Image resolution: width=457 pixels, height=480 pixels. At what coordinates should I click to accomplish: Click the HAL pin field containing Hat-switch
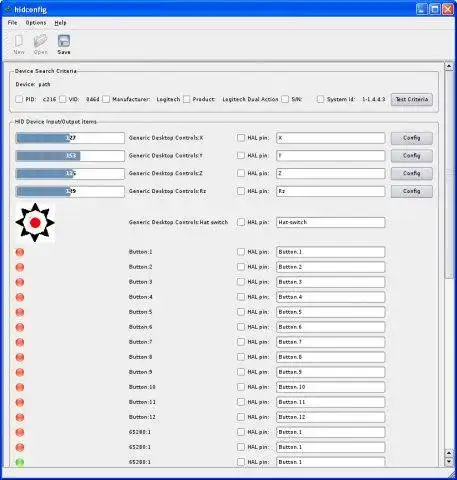[331, 222]
